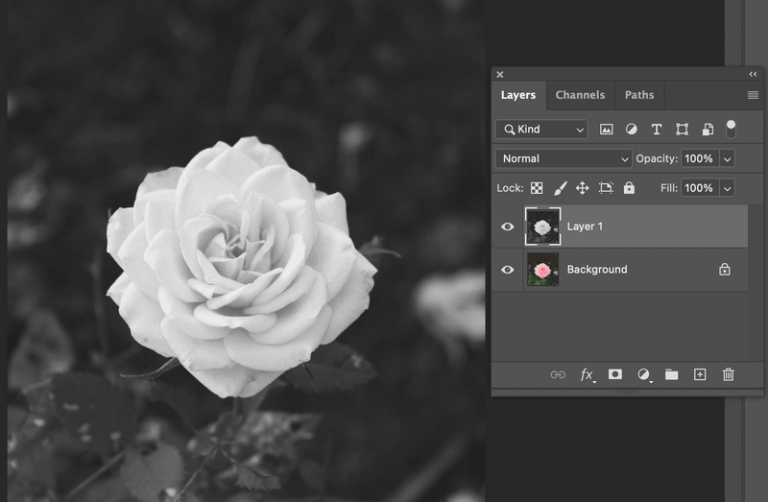Filter layers by smart objects icon
Screen dimensions: 768x502
coord(707,129)
